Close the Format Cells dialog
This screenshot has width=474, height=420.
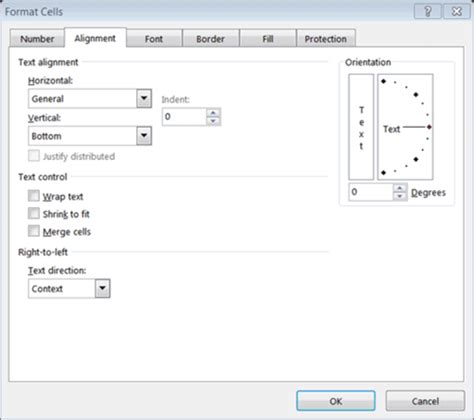[x=456, y=12]
